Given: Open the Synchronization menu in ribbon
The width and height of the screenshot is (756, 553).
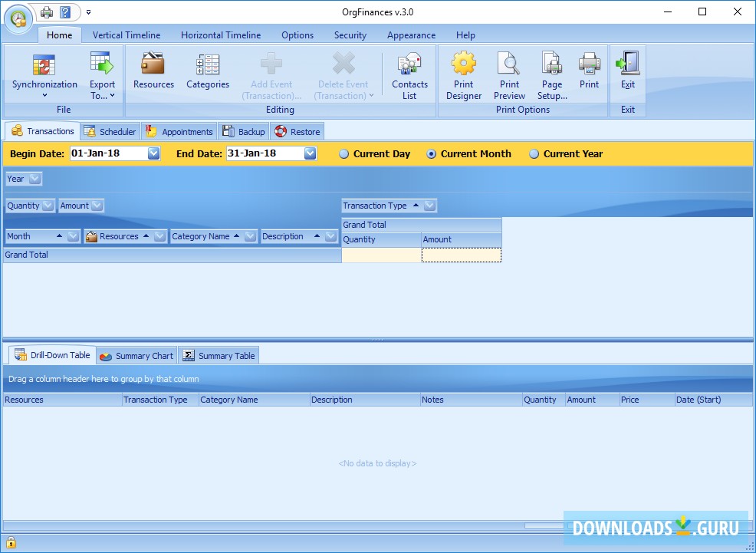Looking at the screenshot, I should pos(44,76).
